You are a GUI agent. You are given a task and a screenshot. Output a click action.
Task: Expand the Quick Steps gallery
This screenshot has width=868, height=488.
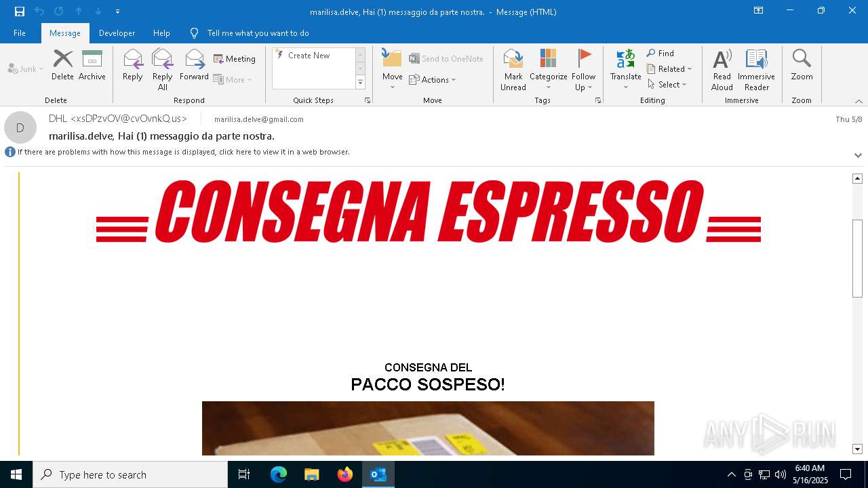point(360,83)
